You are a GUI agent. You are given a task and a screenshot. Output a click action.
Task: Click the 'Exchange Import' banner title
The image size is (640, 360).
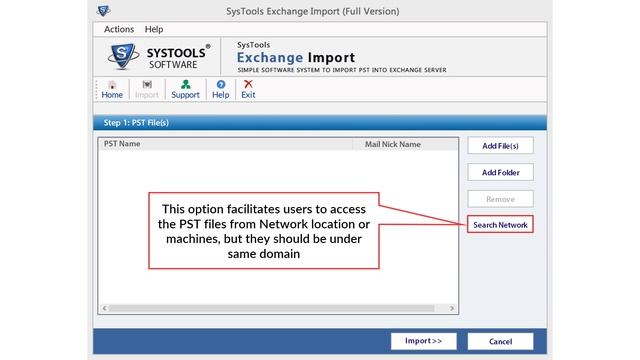tap(296, 58)
